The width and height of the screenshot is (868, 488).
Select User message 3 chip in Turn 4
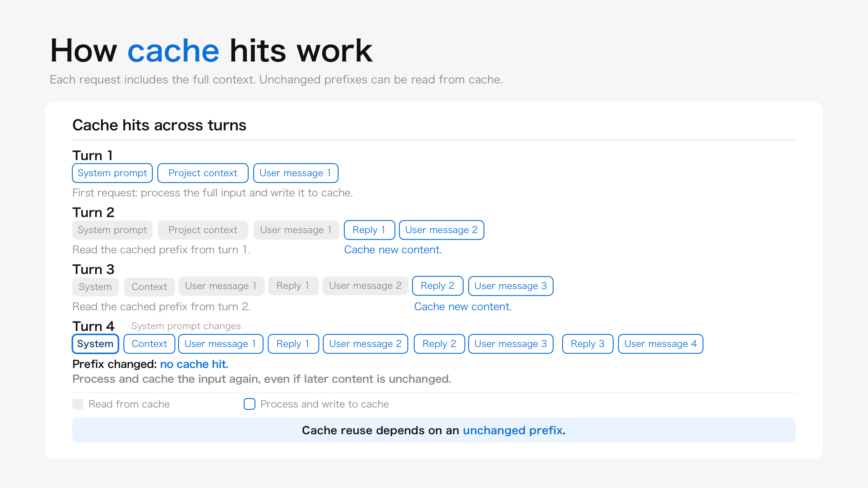[511, 344]
